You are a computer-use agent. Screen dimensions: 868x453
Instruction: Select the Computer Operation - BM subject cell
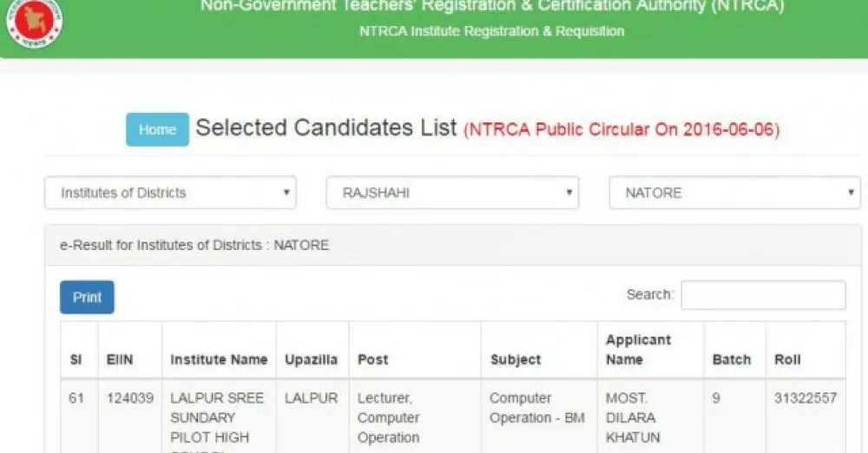coord(537,408)
